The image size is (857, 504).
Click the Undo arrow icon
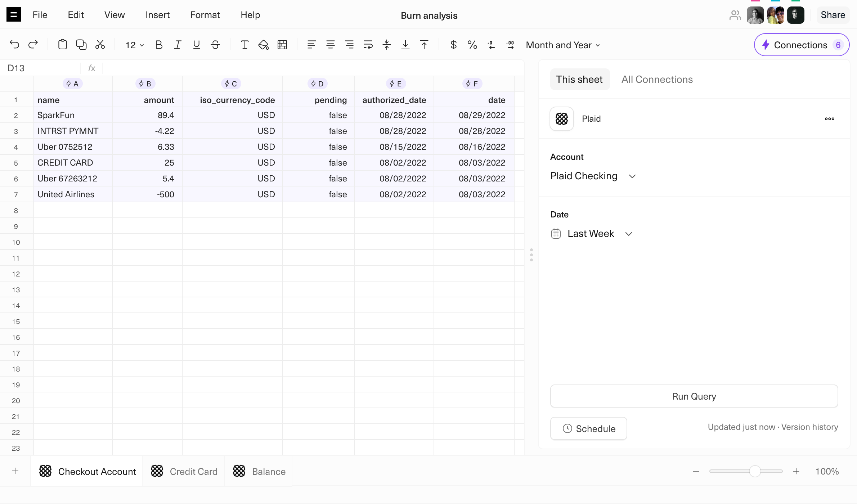14,45
